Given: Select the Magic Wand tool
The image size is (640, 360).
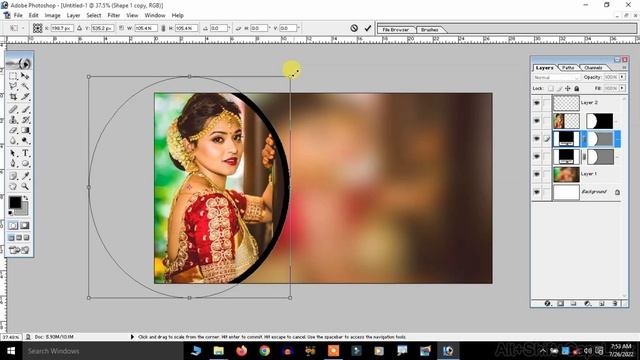Looking at the screenshot, I should click(25, 86).
